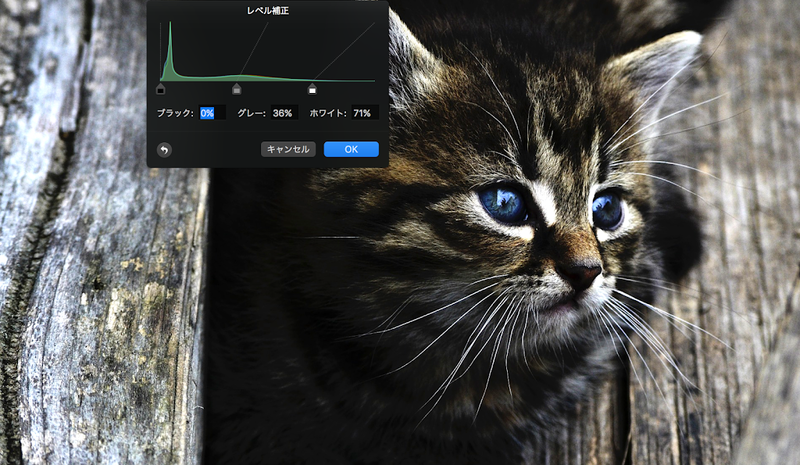Click the kitten's right blue eye on canvas
Image resolution: width=800 pixels, height=465 pixels.
click(x=606, y=209)
